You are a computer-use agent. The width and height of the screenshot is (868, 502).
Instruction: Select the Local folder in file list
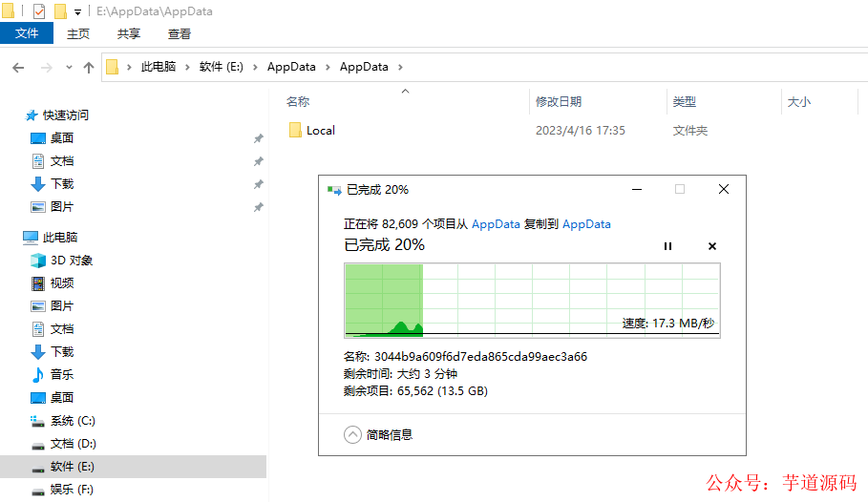321,131
